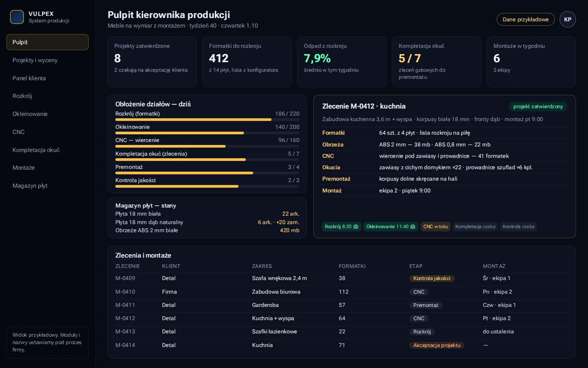Click the Kompletacja czeka chip
This screenshot has height=368, width=588.
(x=475, y=227)
